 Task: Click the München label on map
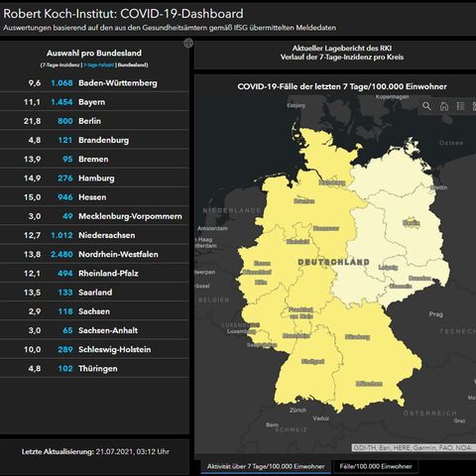369,384
